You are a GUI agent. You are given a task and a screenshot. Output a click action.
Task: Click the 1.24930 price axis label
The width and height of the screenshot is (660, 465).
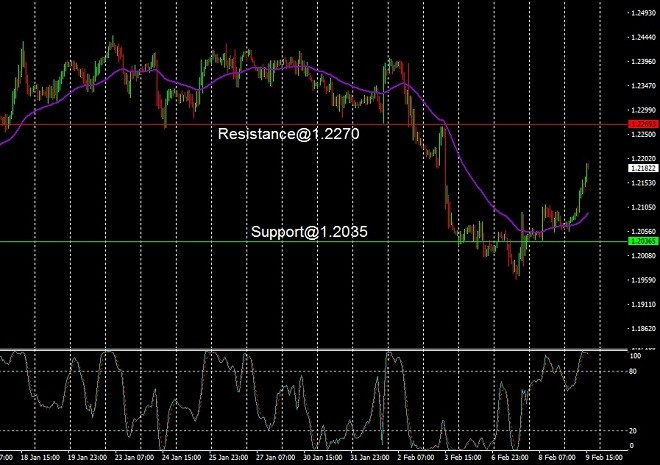pyautogui.click(x=644, y=13)
